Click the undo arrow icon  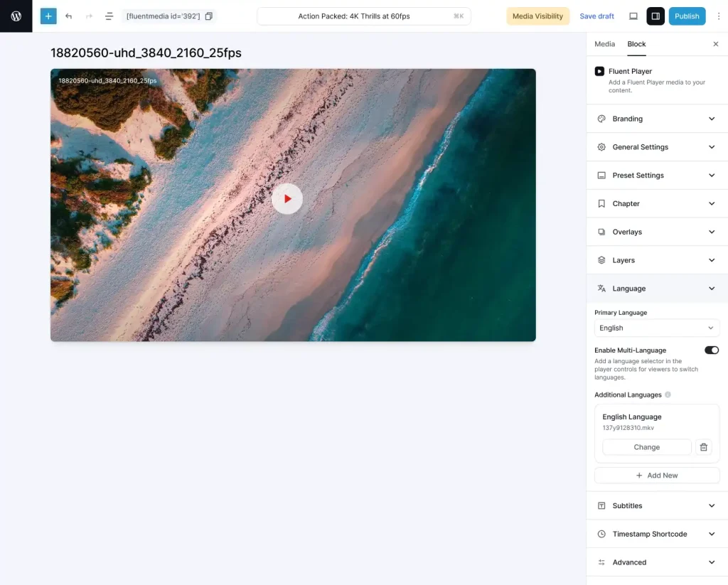[x=69, y=16]
